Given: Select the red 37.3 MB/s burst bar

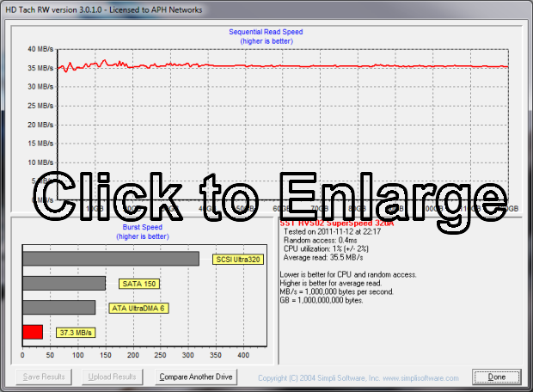Looking at the screenshot, I should [33, 332].
